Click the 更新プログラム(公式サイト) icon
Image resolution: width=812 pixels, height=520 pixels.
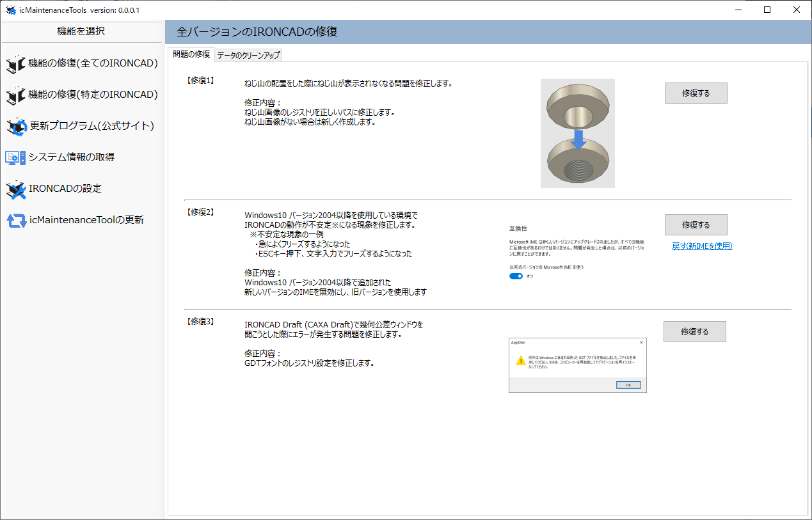tap(16, 127)
